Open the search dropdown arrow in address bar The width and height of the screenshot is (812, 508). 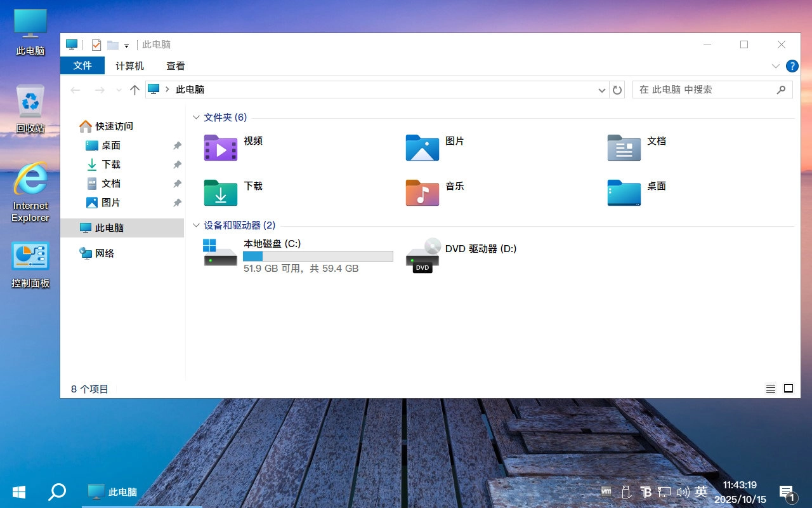[601, 90]
